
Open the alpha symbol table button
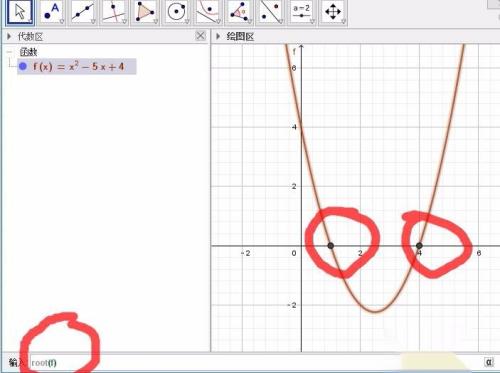(x=489, y=362)
